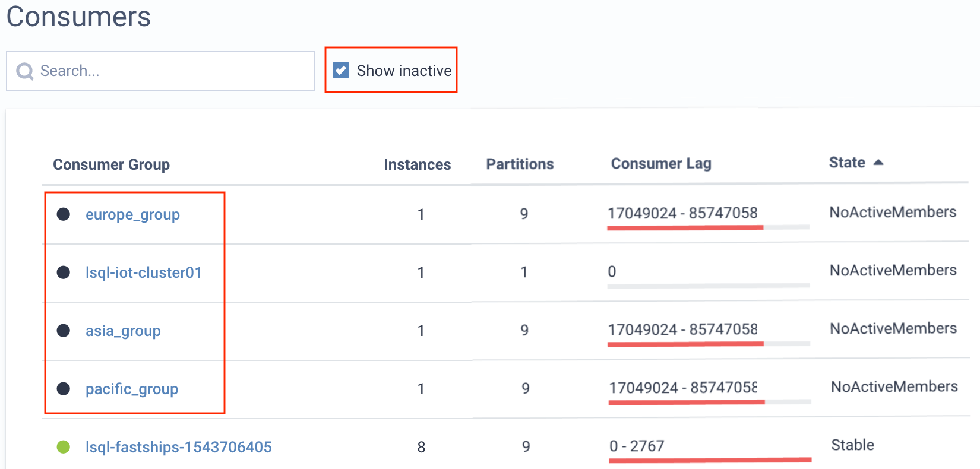Select the Stable state text
The image size is (980, 469).
tap(852, 445)
